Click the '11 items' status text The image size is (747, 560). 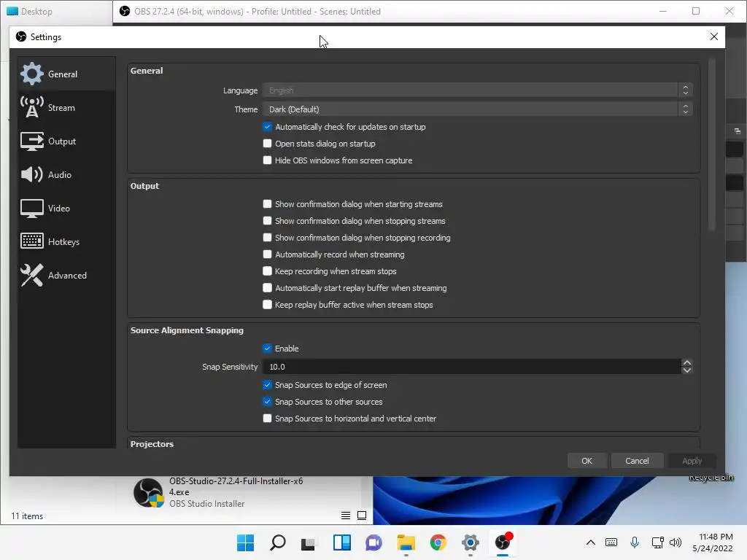tap(27, 516)
